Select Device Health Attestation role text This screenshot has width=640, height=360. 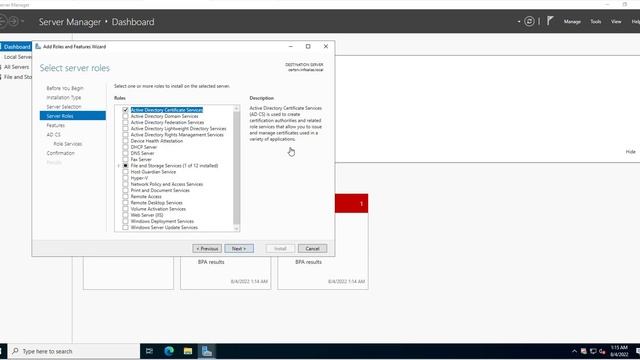pos(157,141)
